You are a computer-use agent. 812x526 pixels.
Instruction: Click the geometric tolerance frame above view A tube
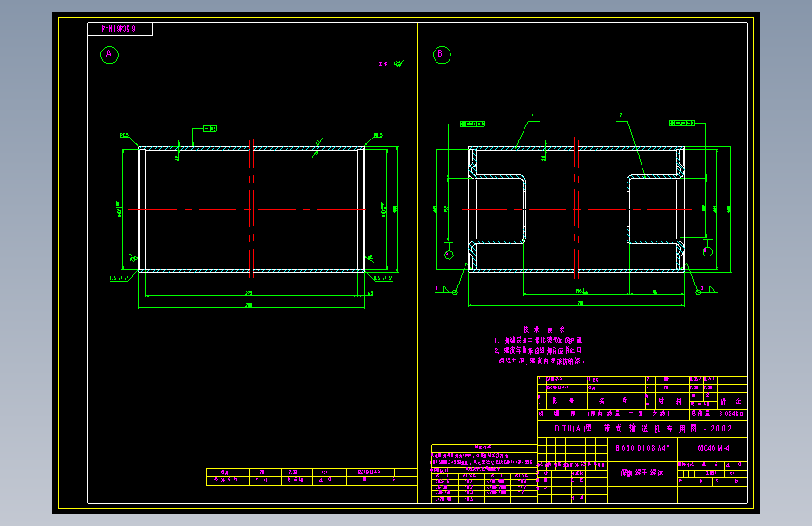pyautogui.click(x=210, y=128)
